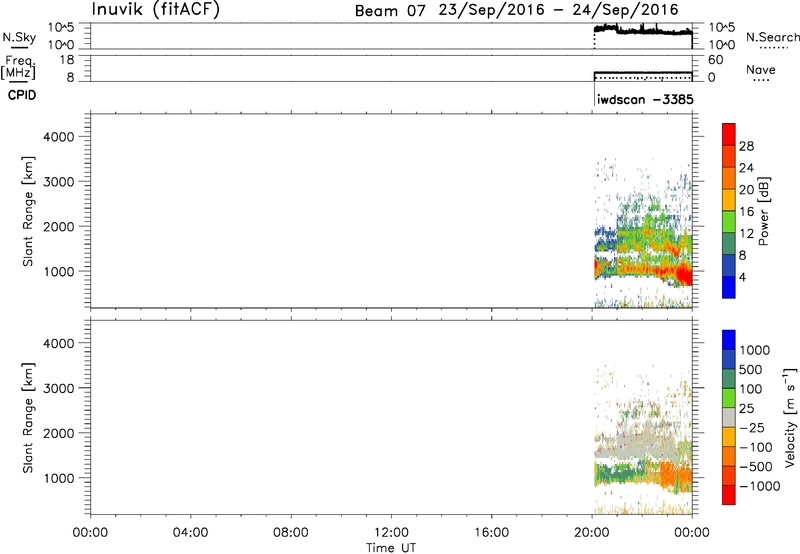
Task: Click the '04:00' time axis tick label
Action: pos(190,533)
